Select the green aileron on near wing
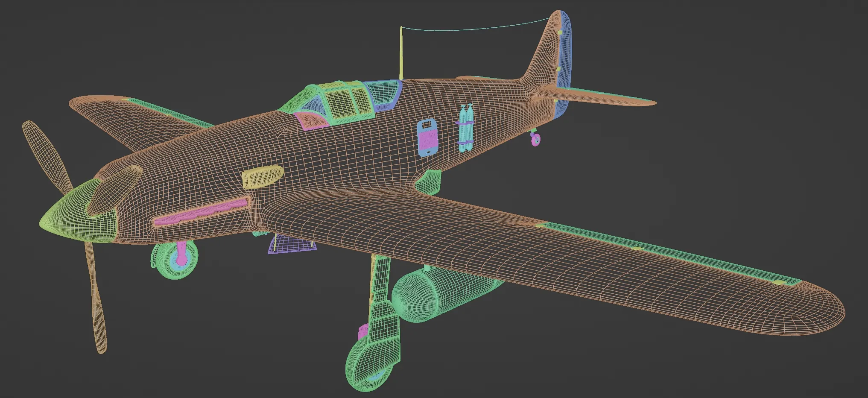This screenshot has height=398, width=868. 669,253
